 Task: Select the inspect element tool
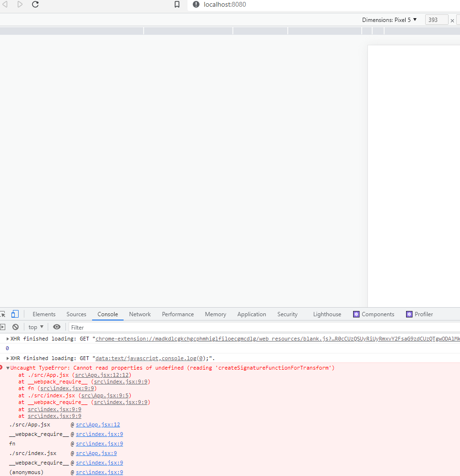[x=3, y=314]
